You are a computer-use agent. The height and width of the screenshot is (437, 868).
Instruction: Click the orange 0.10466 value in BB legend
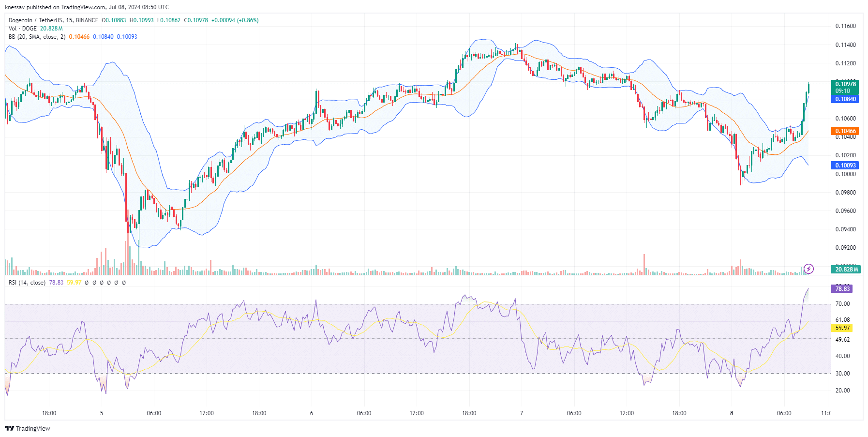(x=79, y=37)
